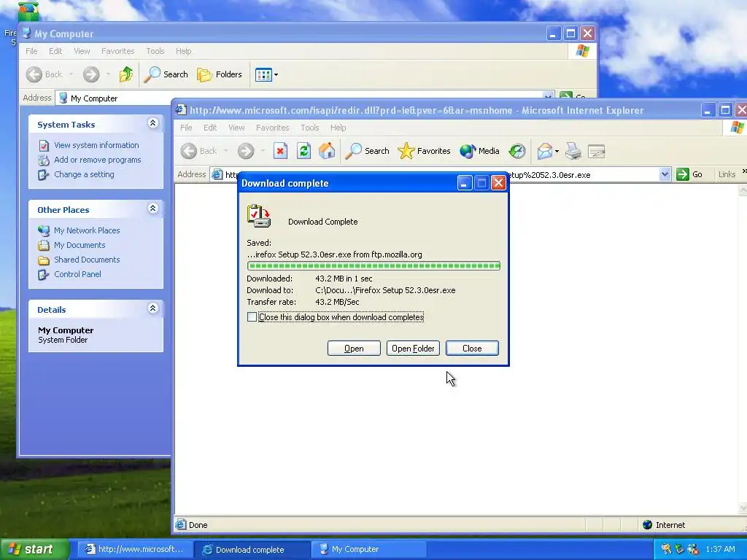Image resolution: width=747 pixels, height=560 pixels.
Task: Click the Forward arrow in Internet Explorer
Action: [x=246, y=152]
